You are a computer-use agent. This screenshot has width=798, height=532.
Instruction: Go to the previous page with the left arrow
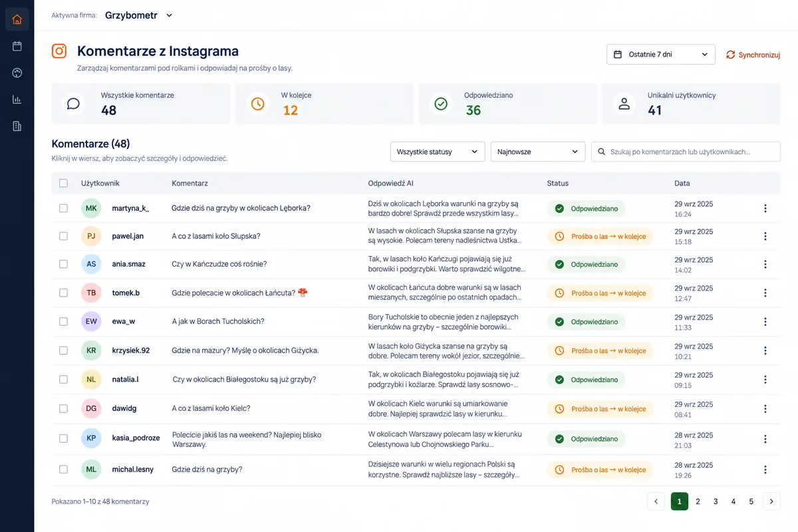pos(656,501)
